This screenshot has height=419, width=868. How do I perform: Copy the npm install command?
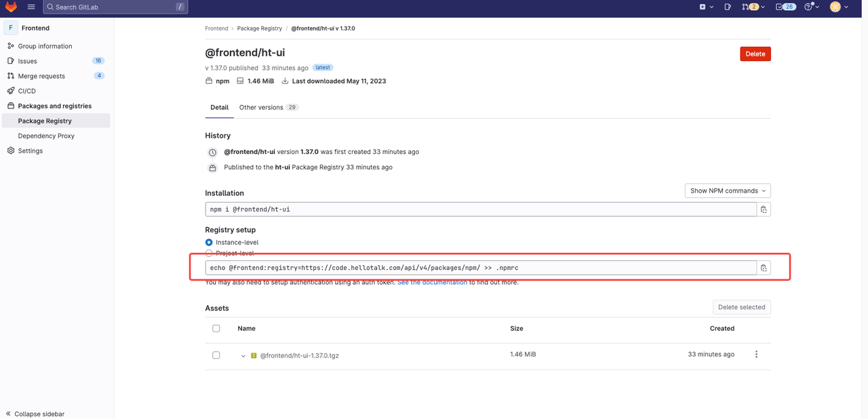[x=764, y=209]
